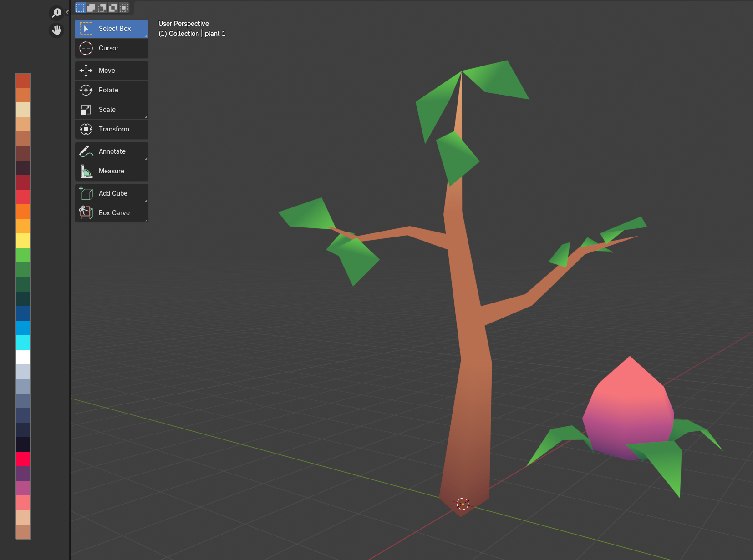Pick the dark teal palette swatch

(23, 299)
